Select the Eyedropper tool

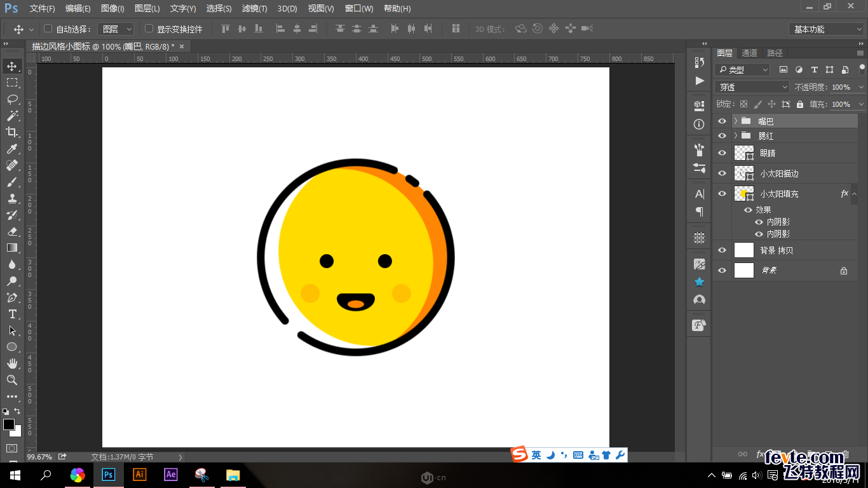(12, 149)
